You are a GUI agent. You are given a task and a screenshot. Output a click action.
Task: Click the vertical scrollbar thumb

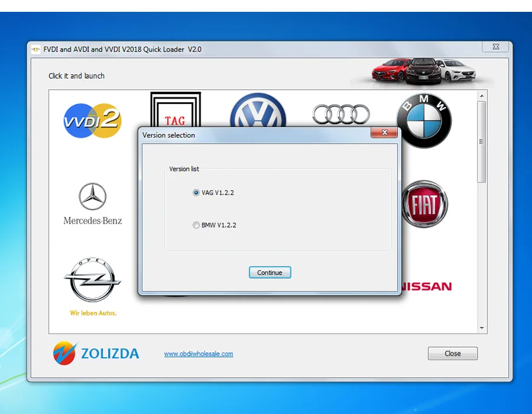tap(481, 142)
